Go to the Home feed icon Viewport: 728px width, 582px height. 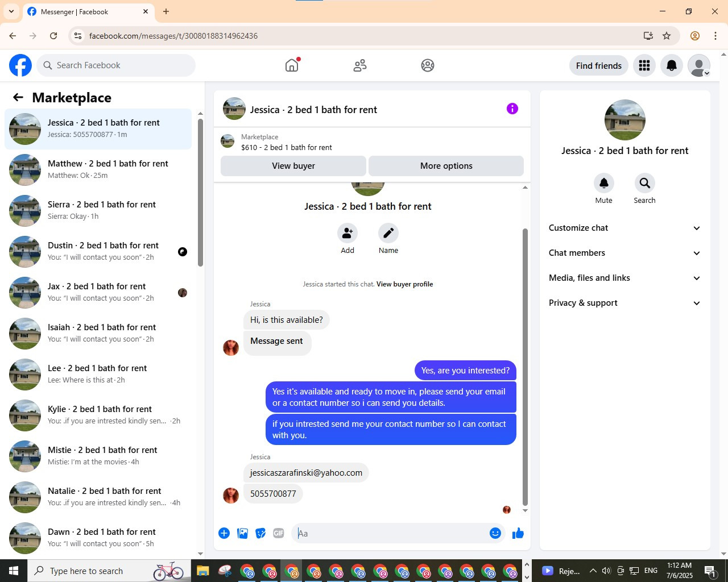pos(292,65)
